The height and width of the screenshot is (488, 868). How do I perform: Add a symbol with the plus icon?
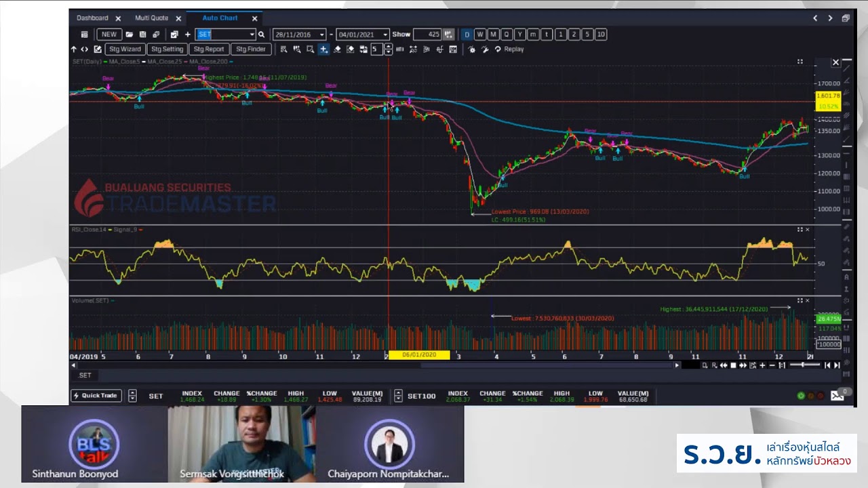[188, 35]
